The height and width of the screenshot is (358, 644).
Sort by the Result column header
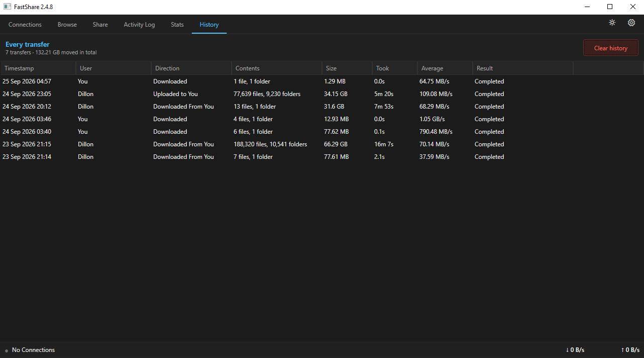coord(523,68)
